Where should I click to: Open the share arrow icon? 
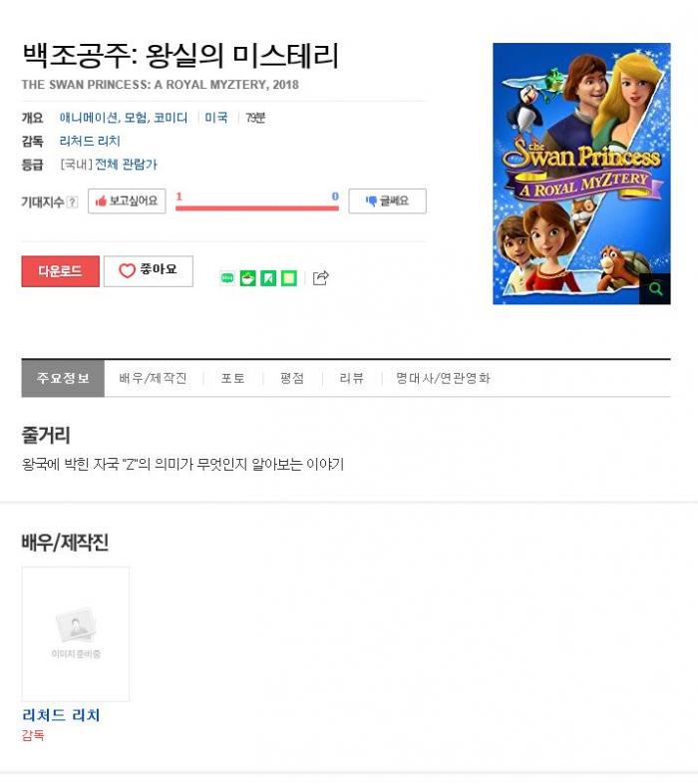(x=320, y=277)
